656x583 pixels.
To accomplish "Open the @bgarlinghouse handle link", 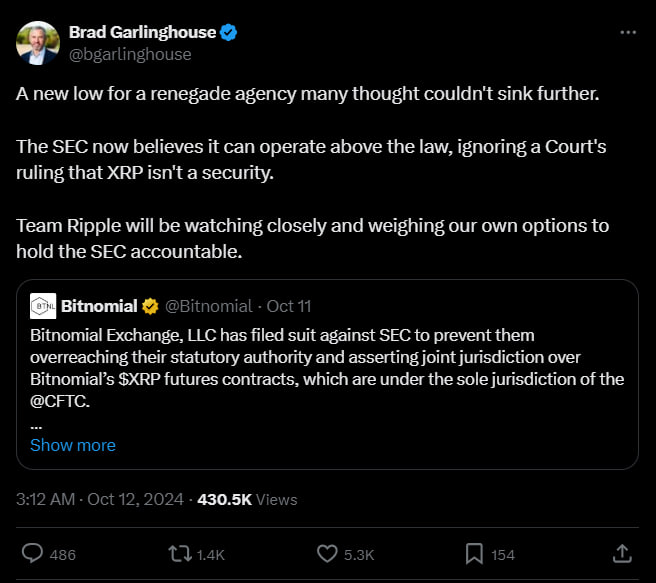I will 129,54.
